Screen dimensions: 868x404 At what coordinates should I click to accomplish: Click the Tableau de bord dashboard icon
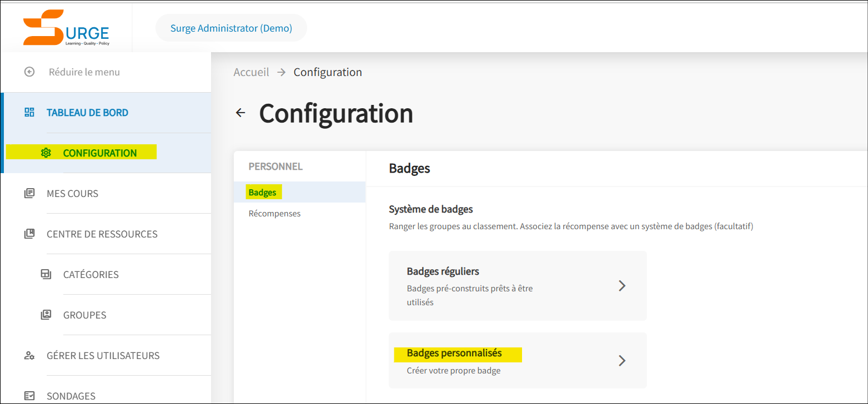[x=29, y=112]
